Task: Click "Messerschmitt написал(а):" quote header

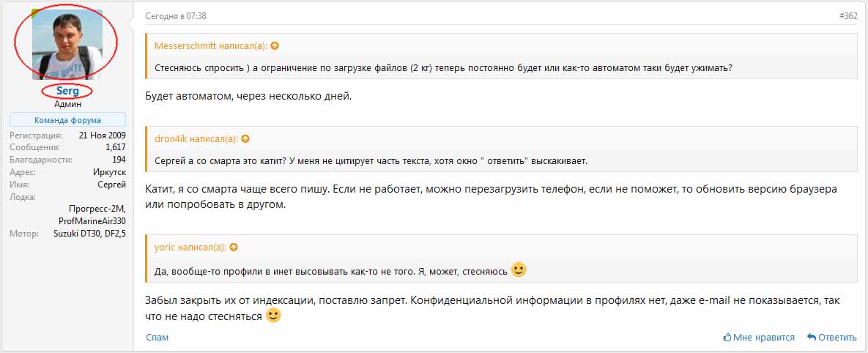Action: coord(211,45)
